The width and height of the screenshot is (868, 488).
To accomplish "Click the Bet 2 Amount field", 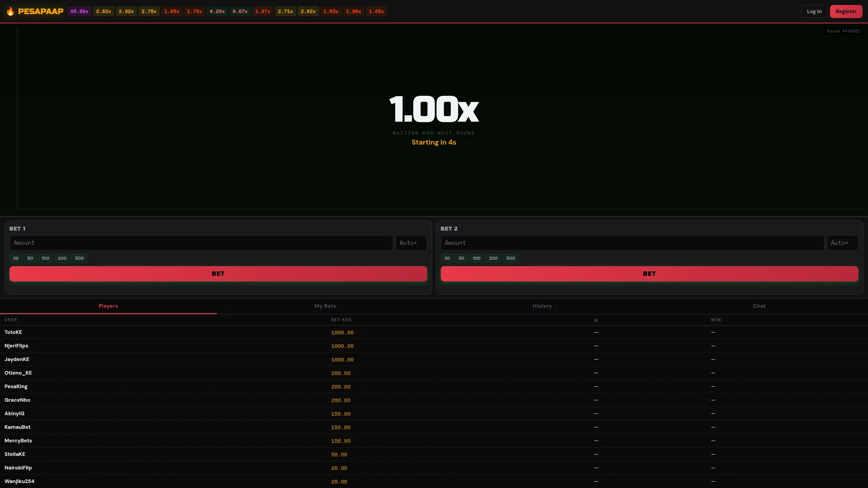I will point(632,243).
